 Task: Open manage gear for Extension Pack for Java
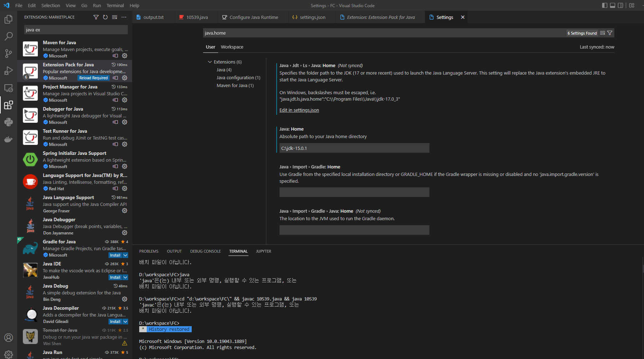click(125, 78)
